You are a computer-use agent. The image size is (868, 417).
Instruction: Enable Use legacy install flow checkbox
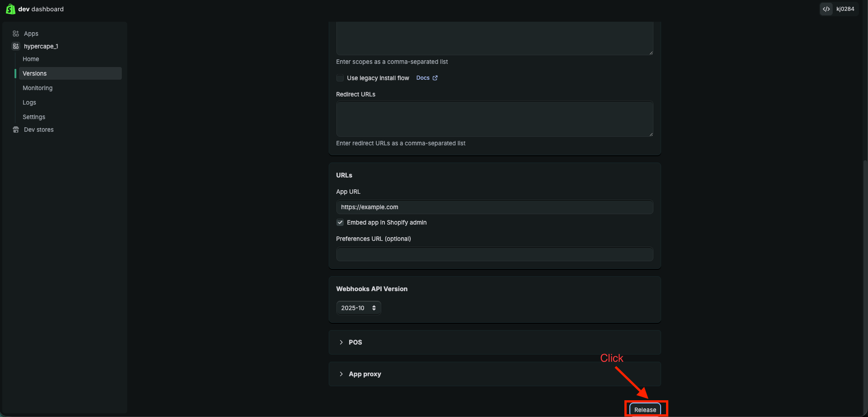[x=340, y=78]
